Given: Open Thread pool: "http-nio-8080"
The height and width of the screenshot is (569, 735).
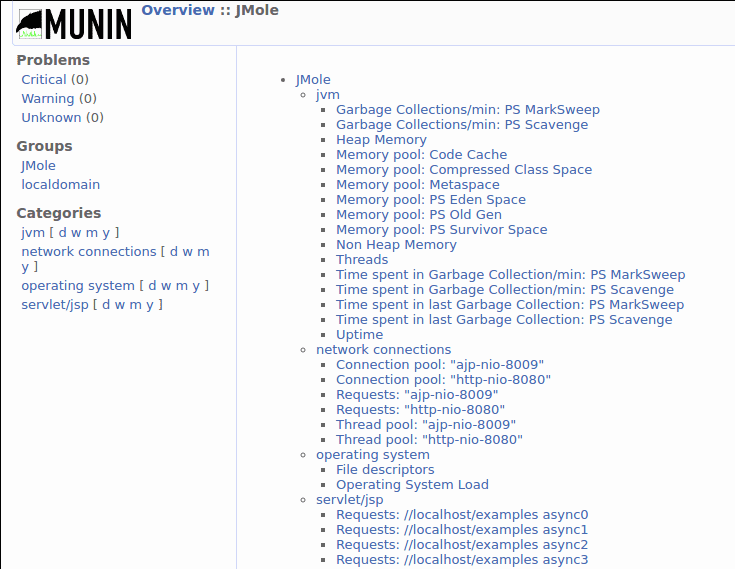Looking at the screenshot, I should 429,440.
